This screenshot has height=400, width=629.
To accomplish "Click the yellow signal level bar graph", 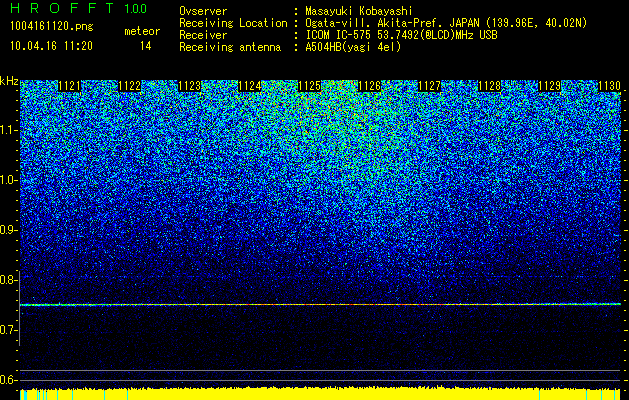I will click(x=320, y=394).
